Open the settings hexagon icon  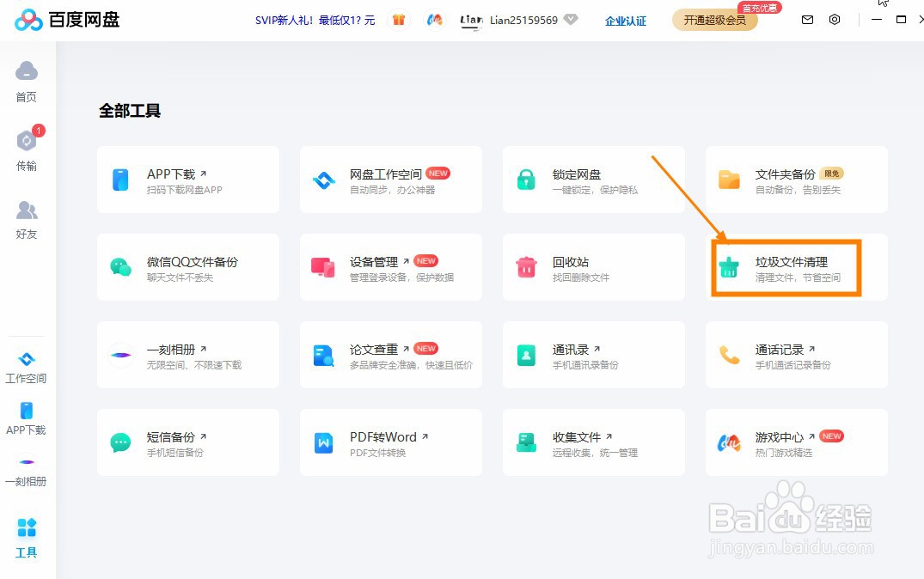pyautogui.click(x=835, y=20)
